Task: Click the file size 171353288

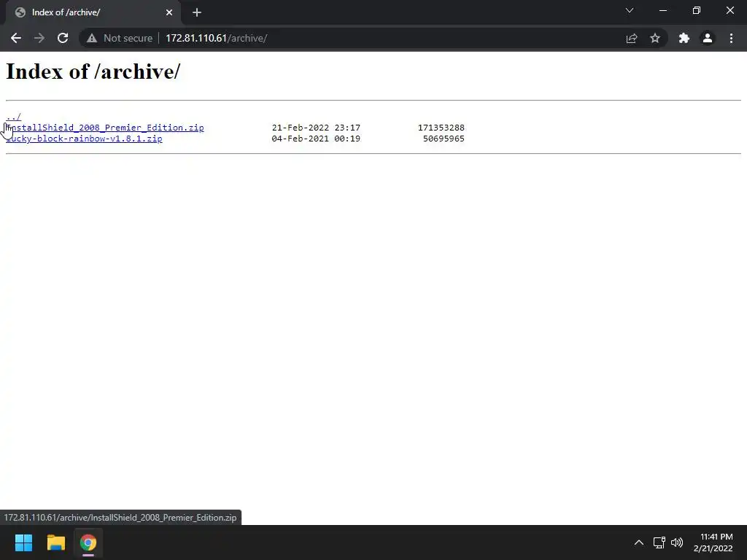Action: (441, 128)
